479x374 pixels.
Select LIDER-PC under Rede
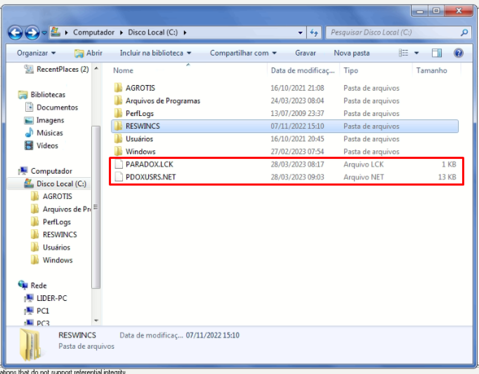(x=51, y=298)
